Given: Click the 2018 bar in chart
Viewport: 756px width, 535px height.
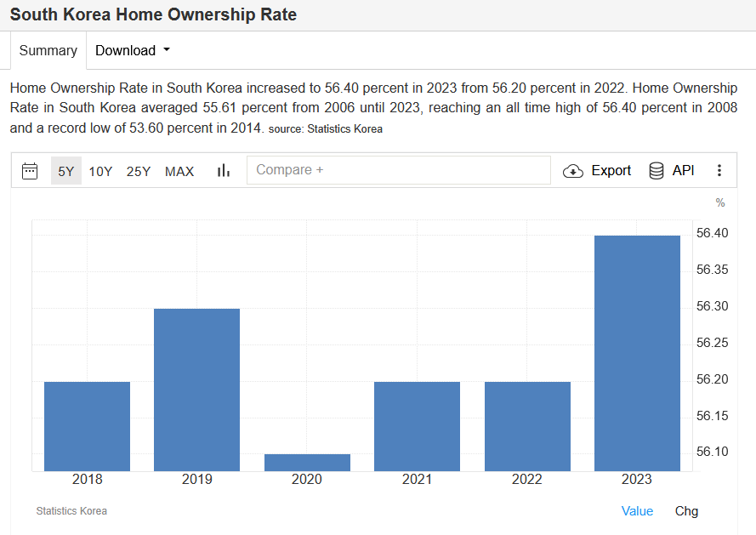Looking at the screenshot, I should tap(87, 426).
